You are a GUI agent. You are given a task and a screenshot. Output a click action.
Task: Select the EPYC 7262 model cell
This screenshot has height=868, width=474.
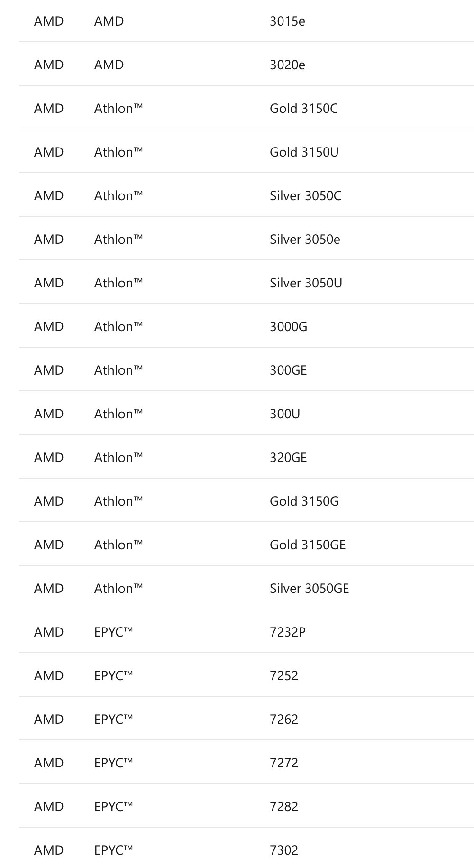coord(283,720)
